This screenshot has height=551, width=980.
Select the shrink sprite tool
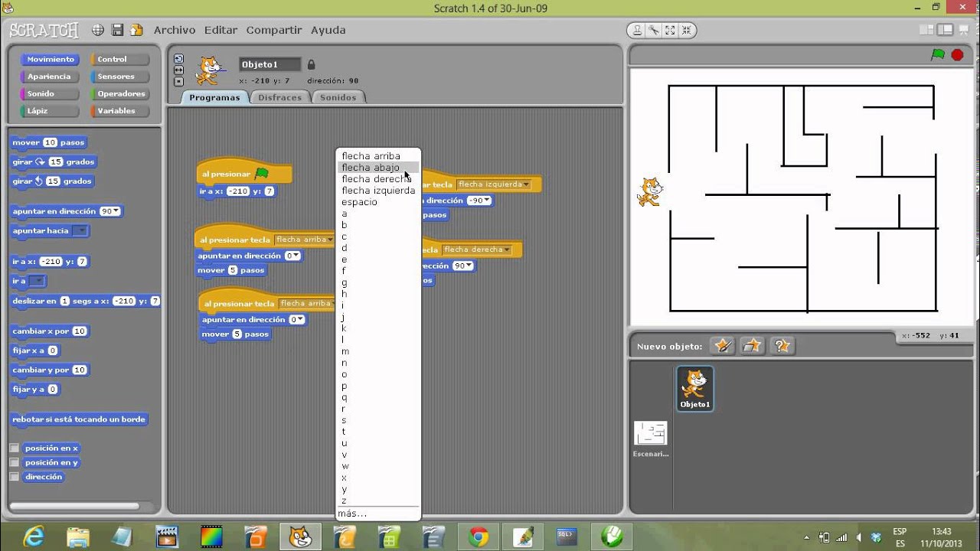[687, 30]
